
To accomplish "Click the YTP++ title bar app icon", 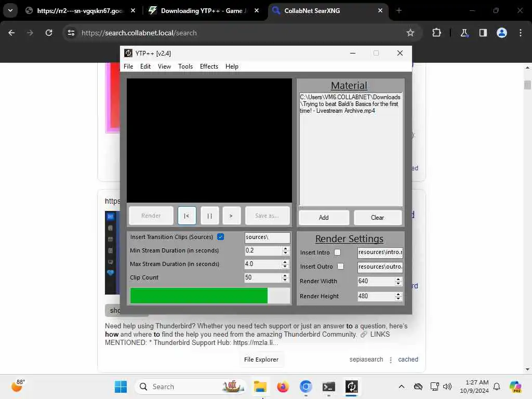I will click(128, 54).
